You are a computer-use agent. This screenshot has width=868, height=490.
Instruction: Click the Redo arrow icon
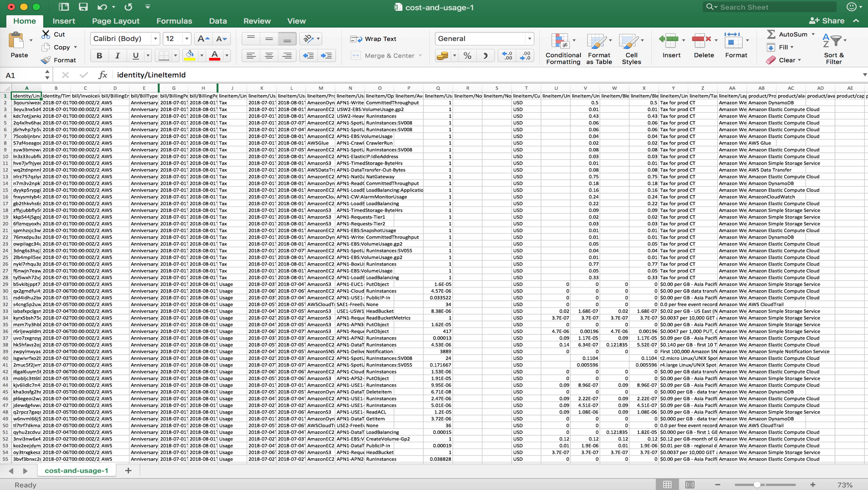(x=128, y=7)
